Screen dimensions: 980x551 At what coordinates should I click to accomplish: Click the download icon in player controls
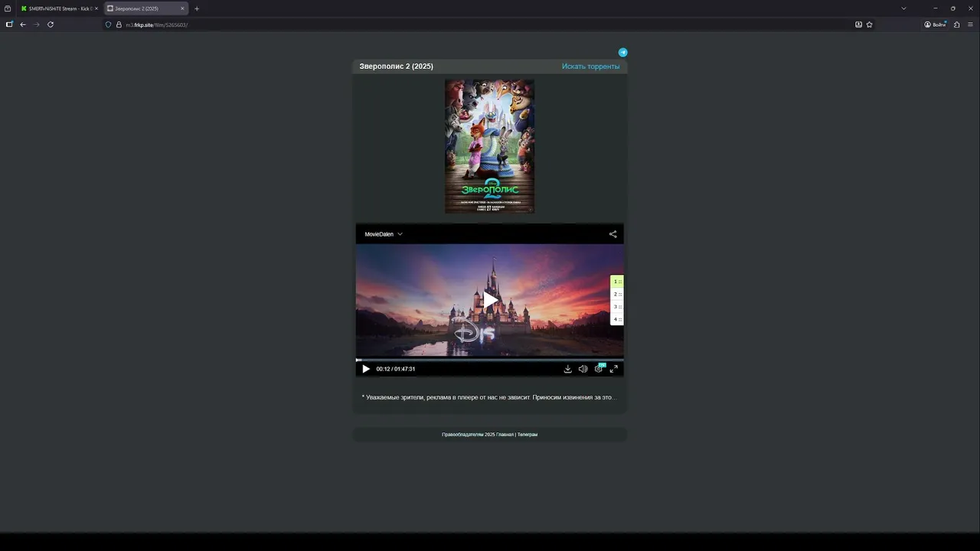pos(567,369)
